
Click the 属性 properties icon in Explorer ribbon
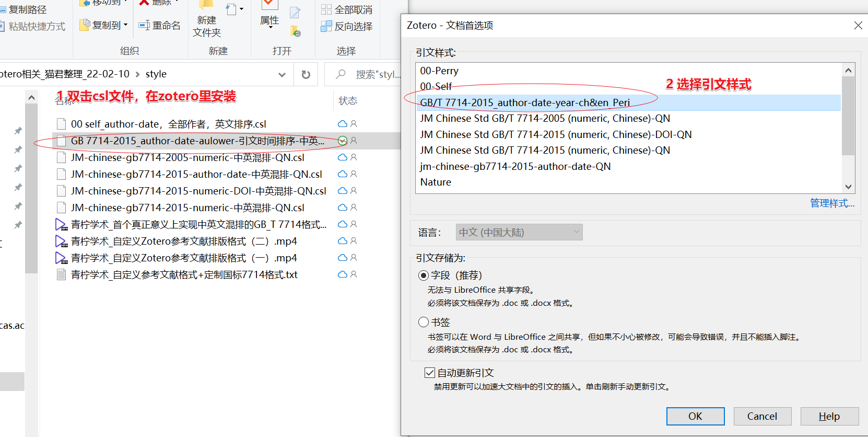click(269, 4)
